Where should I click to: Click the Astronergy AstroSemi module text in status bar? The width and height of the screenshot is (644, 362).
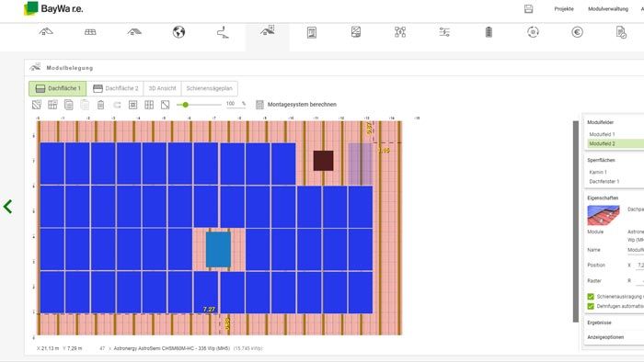(172, 348)
